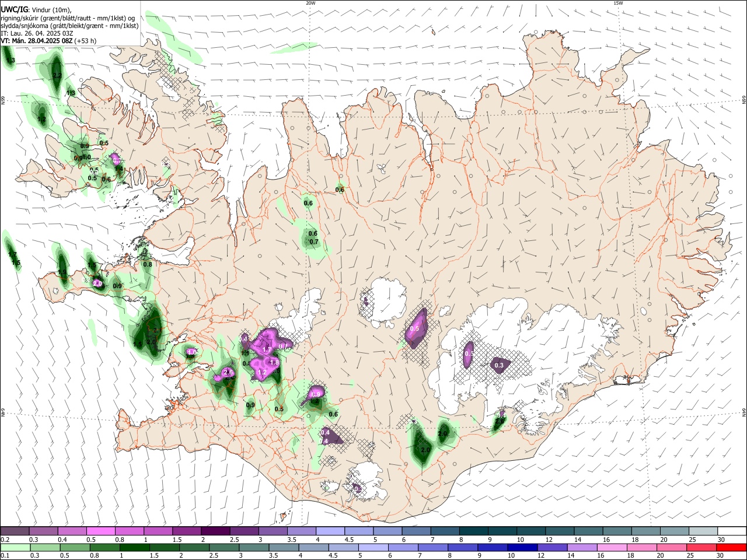The height and width of the screenshot is (560, 747).
Task: Select the darkest green 1 swatch in lower legend
Action: click(134, 547)
